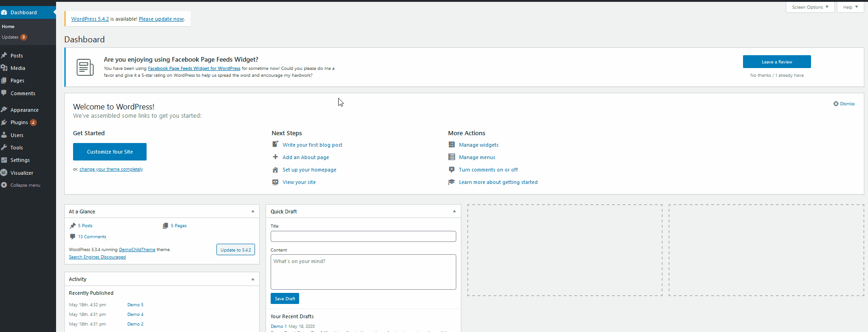
Task: Collapse the Activity panel
Action: point(253,279)
